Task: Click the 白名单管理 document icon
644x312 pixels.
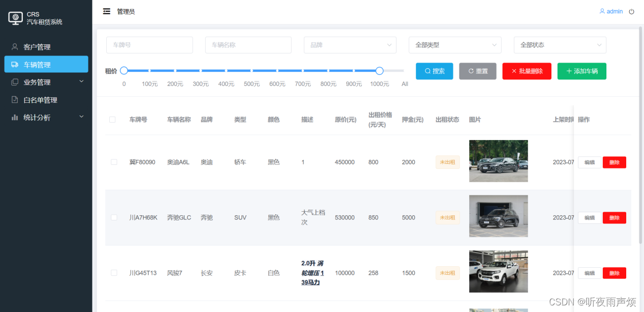Action: pyautogui.click(x=15, y=100)
